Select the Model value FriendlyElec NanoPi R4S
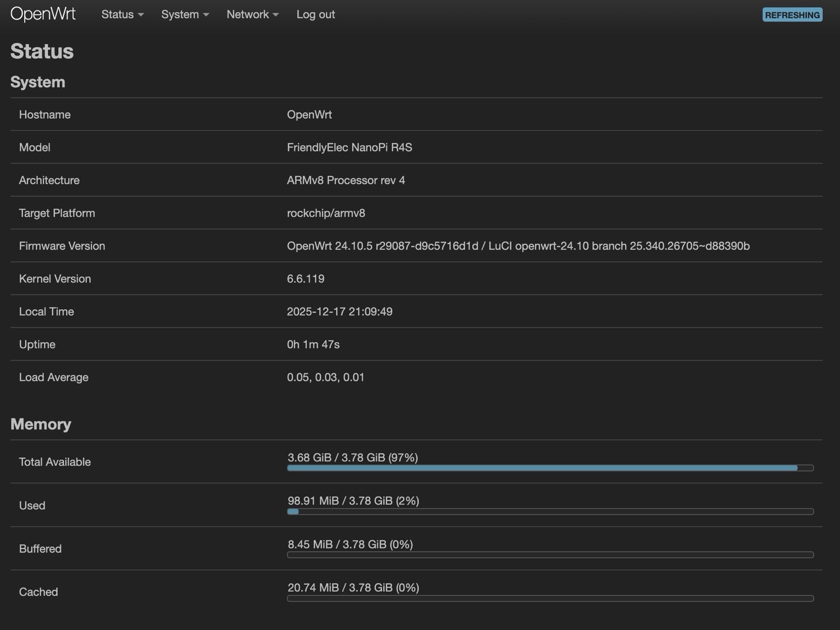 350,148
